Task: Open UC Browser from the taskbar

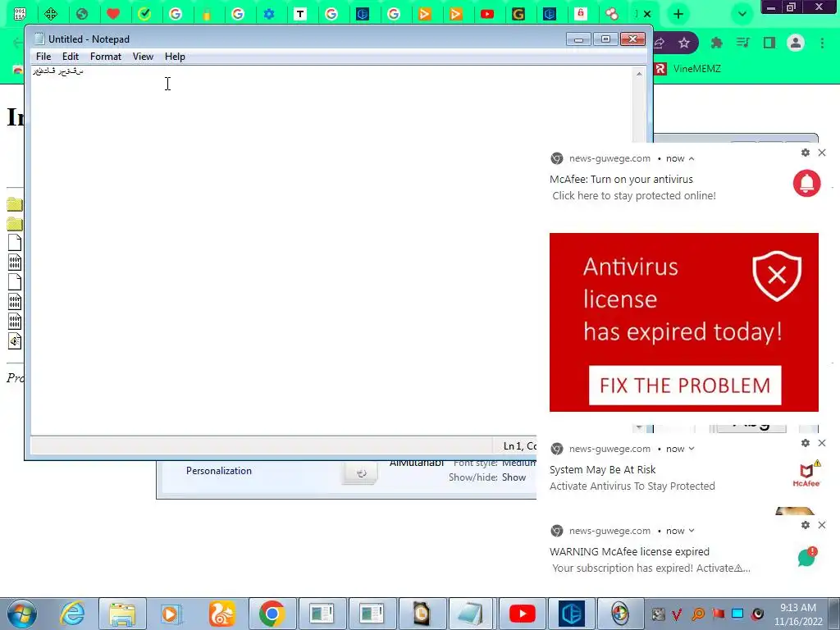Action: pyautogui.click(x=221, y=614)
